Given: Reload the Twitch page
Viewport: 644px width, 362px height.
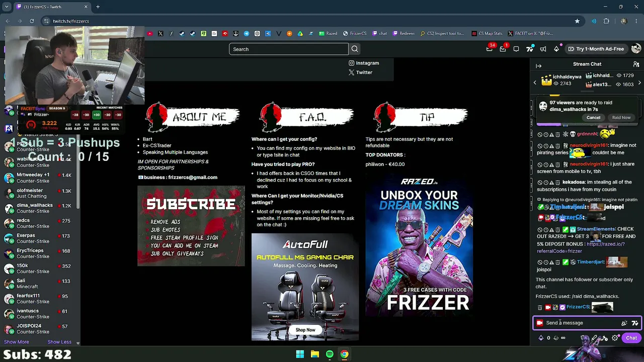Looking at the screenshot, I should 32,21.
